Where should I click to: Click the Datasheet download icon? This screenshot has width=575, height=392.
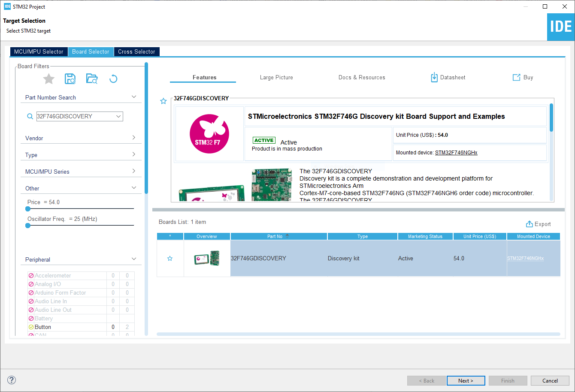click(434, 77)
